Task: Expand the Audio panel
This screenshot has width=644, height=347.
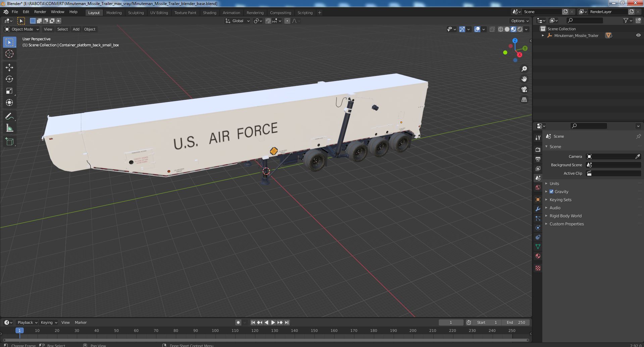Action: coord(555,208)
